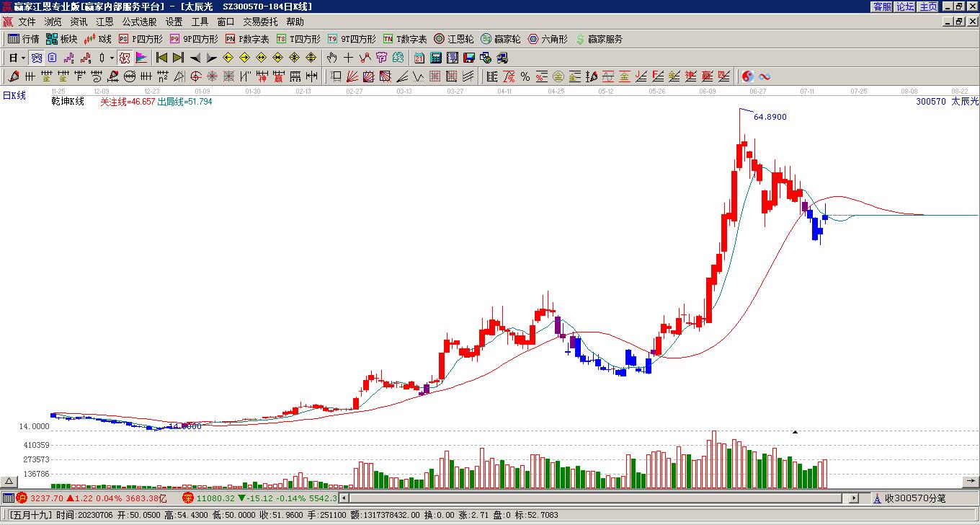
Task: Select the hand pan tool
Action: pos(331,58)
